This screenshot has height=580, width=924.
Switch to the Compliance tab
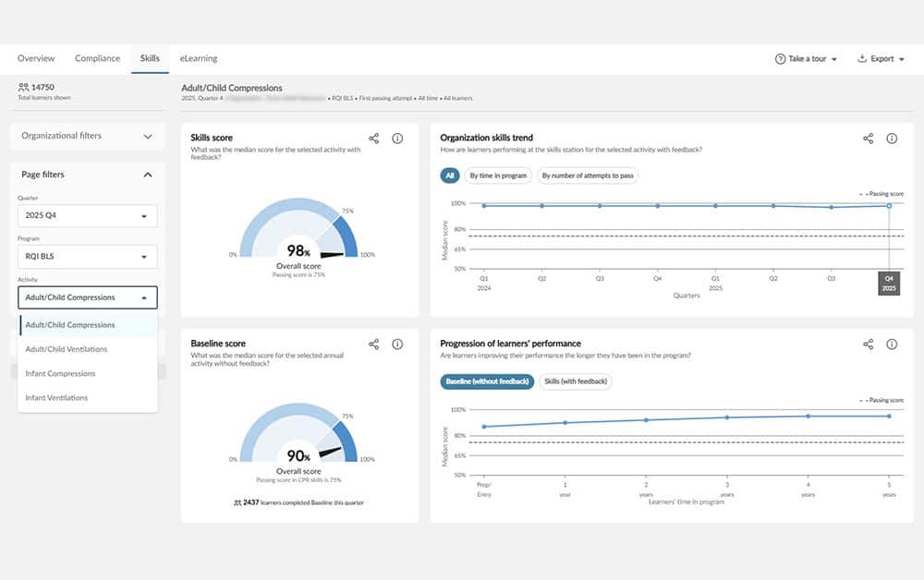(x=97, y=58)
